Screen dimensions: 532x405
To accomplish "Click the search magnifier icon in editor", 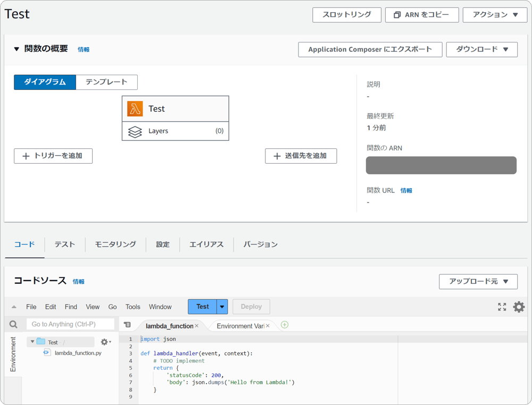I will click(13, 324).
